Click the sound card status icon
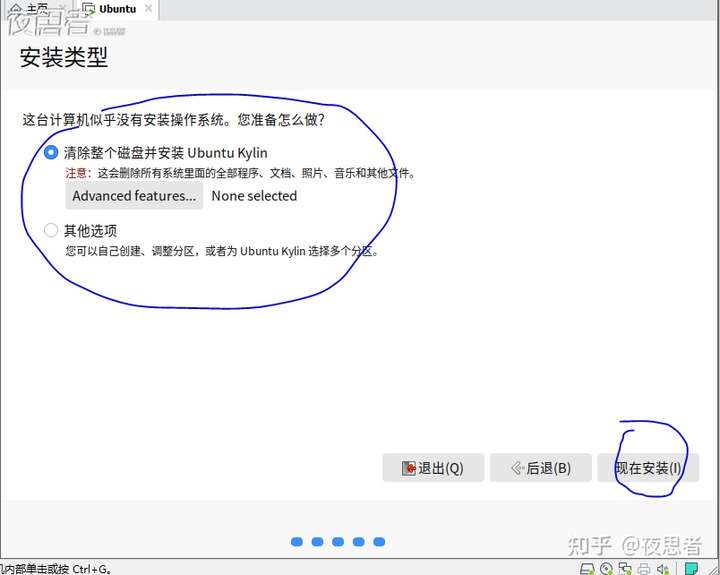The height and width of the screenshot is (575, 720). [x=663, y=569]
